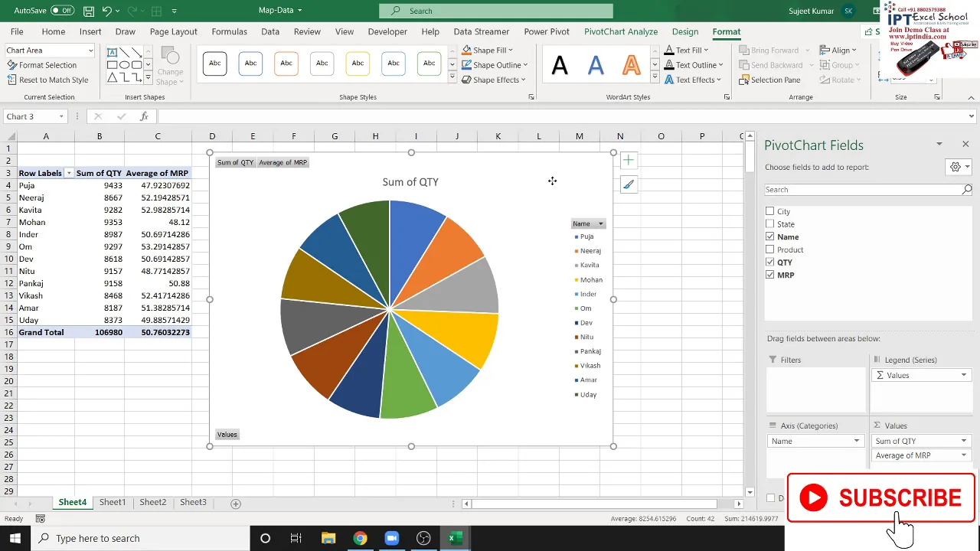The image size is (980, 551).
Task: Uncheck the Name field checkbox
Action: click(x=770, y=236)
